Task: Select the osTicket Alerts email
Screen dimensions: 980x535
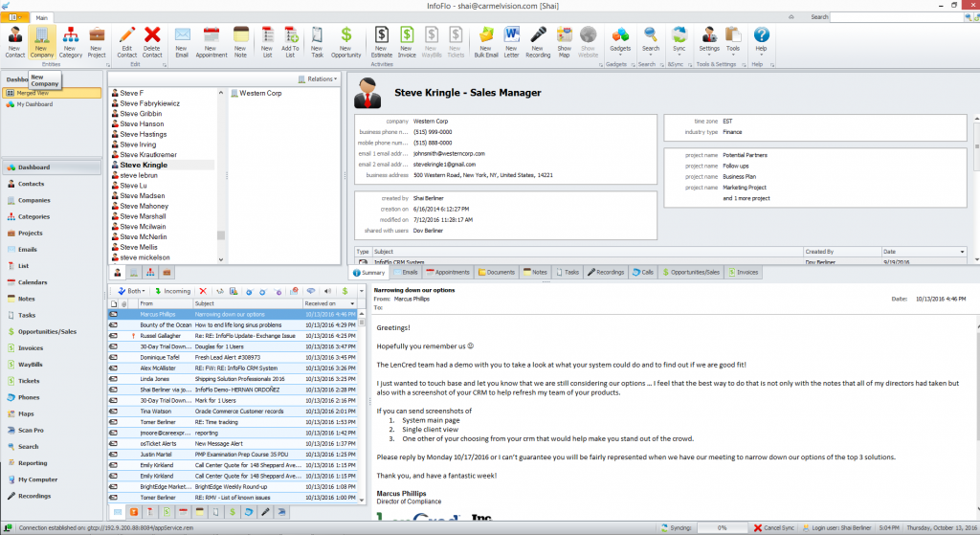Action: pyautogui.click(x=234, y=444)
